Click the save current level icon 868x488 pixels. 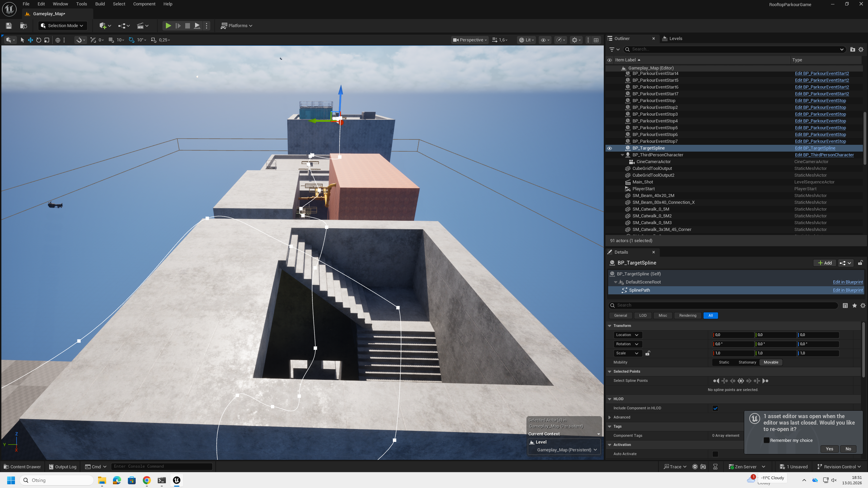[x=9, y=26]
